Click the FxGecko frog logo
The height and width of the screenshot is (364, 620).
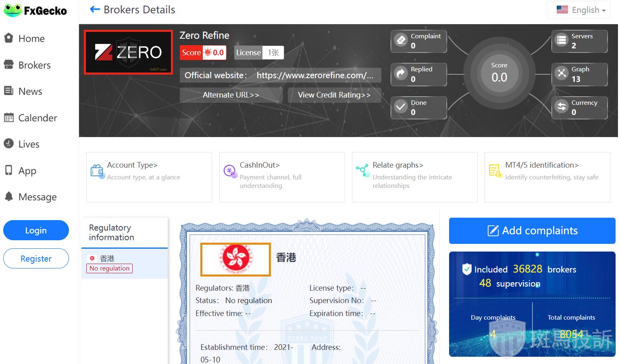click(x=13, y=10)
